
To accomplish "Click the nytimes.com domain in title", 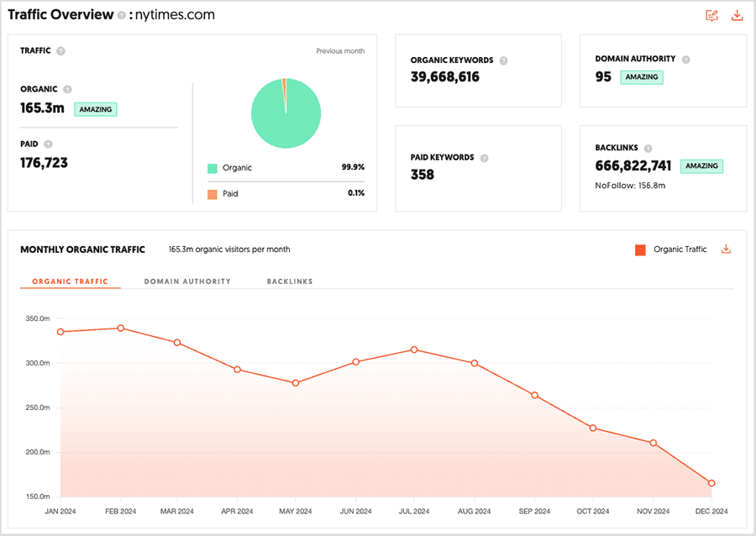I will pyautogui.click(x=175, y=15).
